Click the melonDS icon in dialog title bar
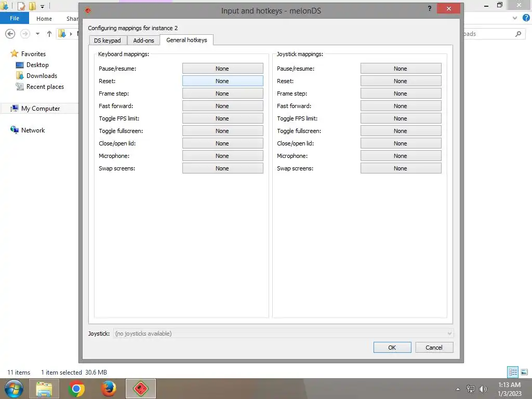Viewport: 532px width, 399px height. tap(88, 10)
